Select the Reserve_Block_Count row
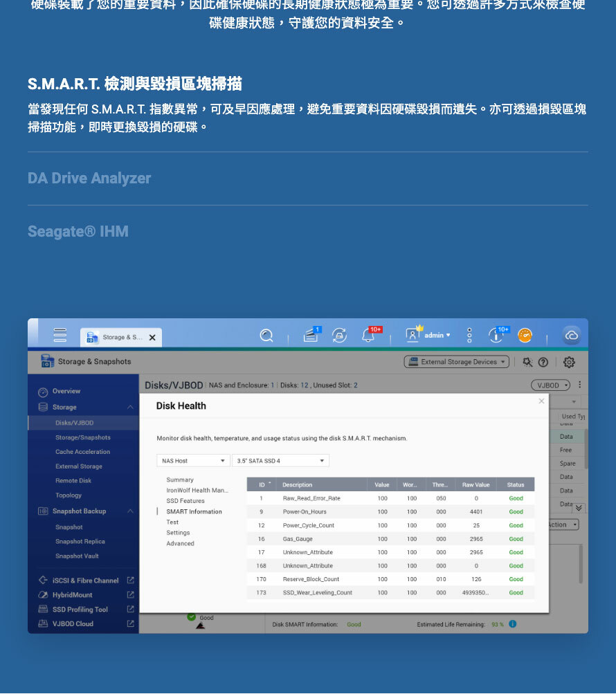 coord(390,579)
